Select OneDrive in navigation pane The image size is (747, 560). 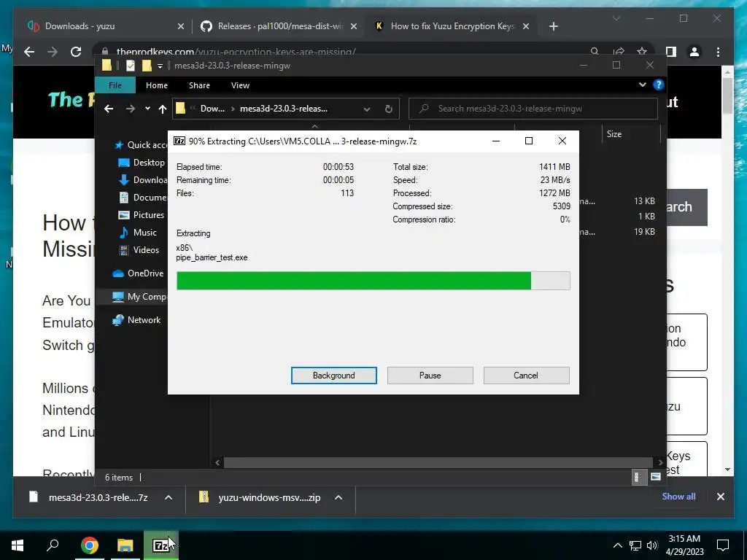pos(138,273)
